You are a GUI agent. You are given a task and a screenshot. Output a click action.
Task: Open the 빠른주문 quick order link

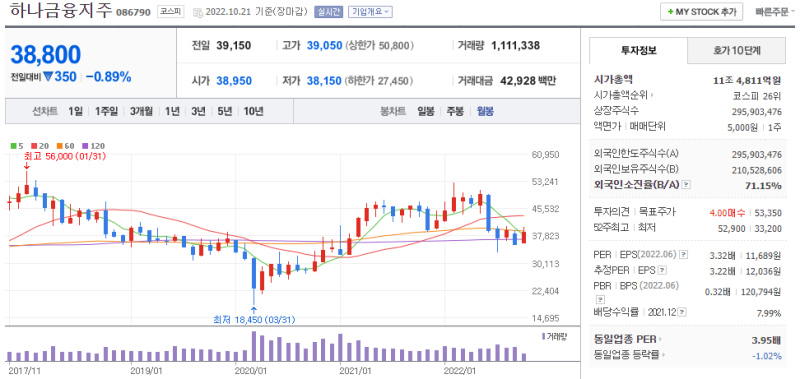click(x=771, y=12)
